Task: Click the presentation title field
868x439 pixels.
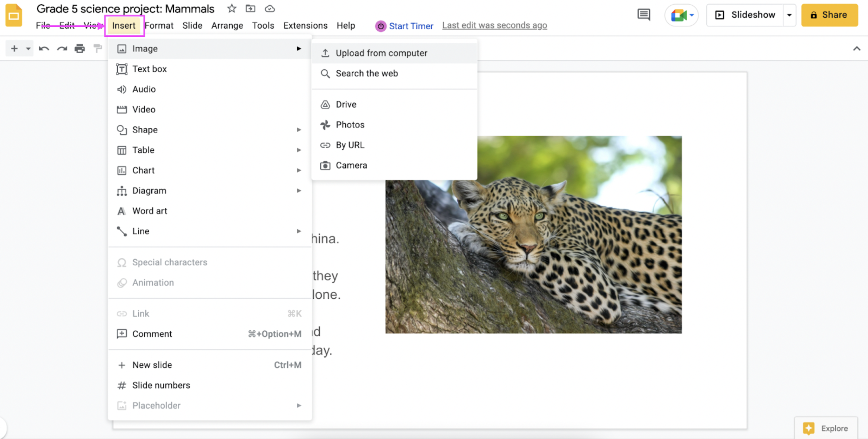Action: (125, 9)
